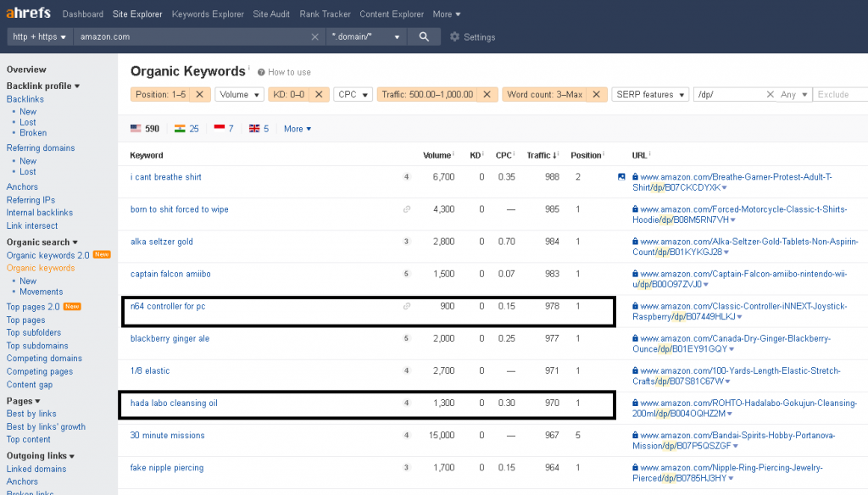Open Linked domains in sidebar
This screenshot has height=495, width=868.
pyautogui.click(x=36, y=469)
